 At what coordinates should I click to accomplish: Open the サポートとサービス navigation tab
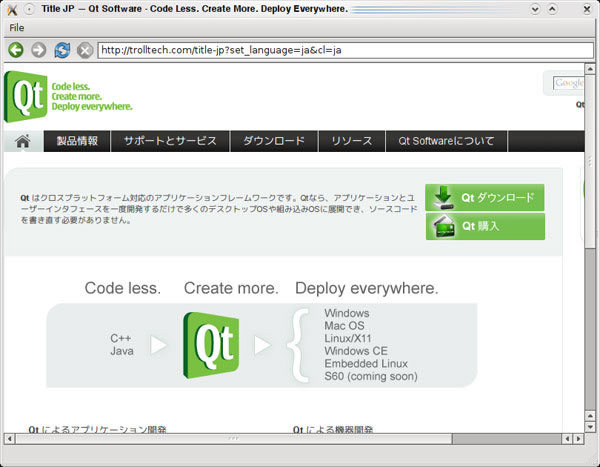(x=170, y=141)
